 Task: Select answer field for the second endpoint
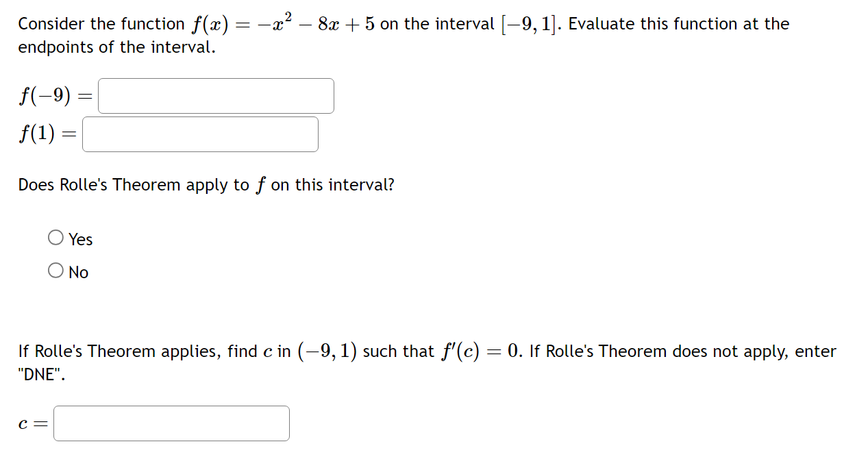(200, 134)
